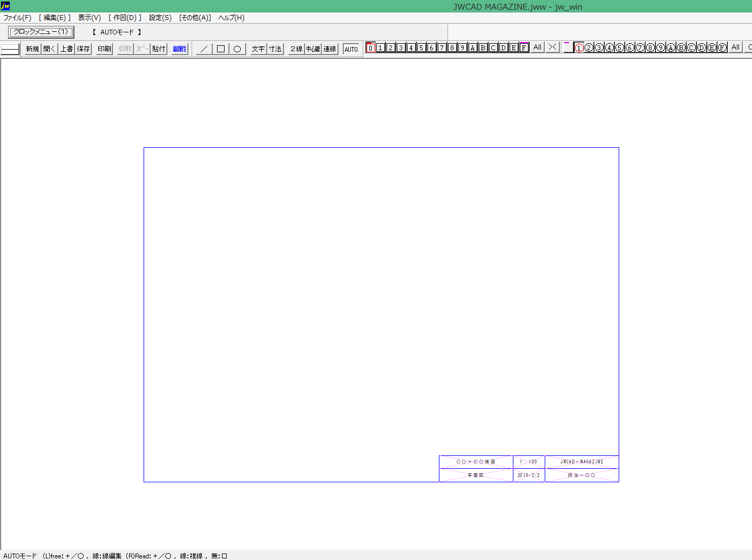Expand the [作図(D)] menu
The image size is (752, 560).
(x=125, y=18)
